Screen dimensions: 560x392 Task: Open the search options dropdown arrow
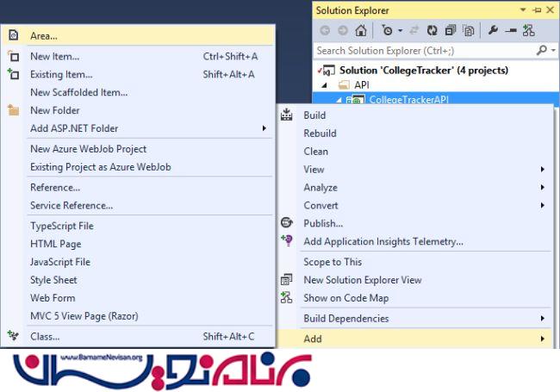tap(551, 51)
